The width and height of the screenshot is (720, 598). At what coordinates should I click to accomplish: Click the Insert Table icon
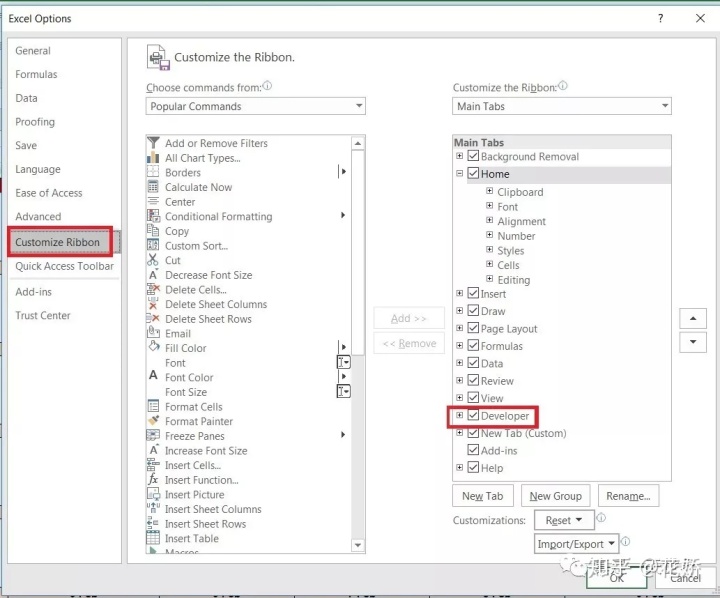click(x=153, y=537)
